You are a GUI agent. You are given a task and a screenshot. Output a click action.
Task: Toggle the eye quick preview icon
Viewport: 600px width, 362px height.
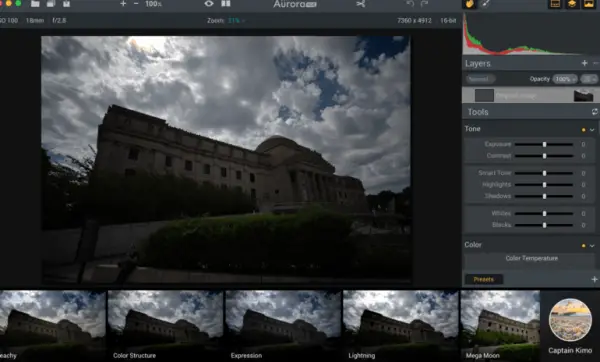click(x=209, y=3)
